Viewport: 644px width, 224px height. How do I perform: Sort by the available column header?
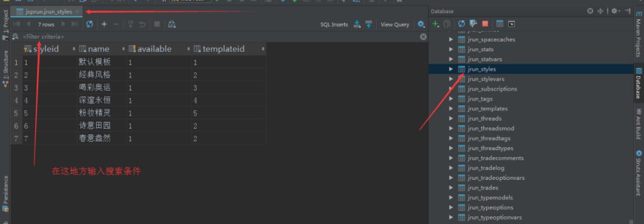tap(159, 49)
